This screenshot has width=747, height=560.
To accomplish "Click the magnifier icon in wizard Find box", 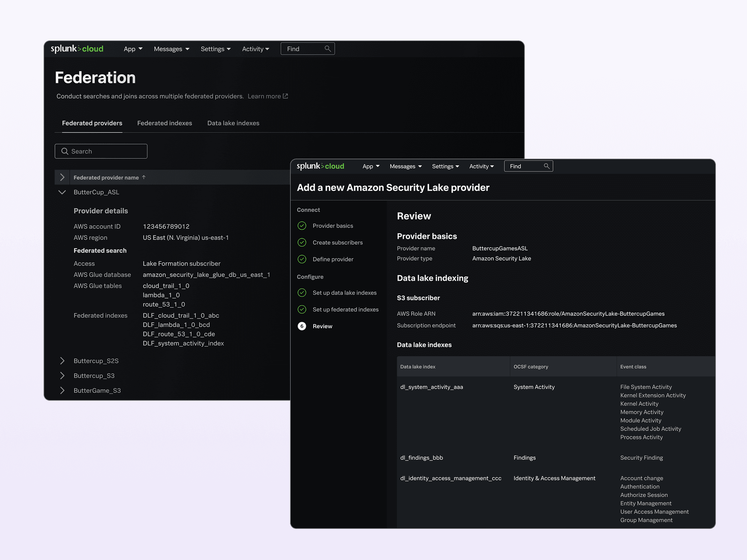I will click(547, 166).
